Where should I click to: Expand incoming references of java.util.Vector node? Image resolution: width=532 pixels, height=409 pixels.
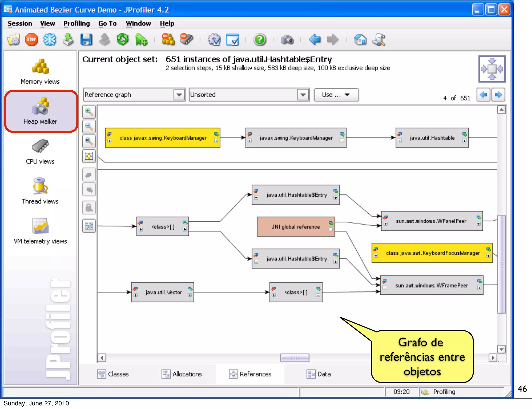pyautogui.click(x=136, y=295)
